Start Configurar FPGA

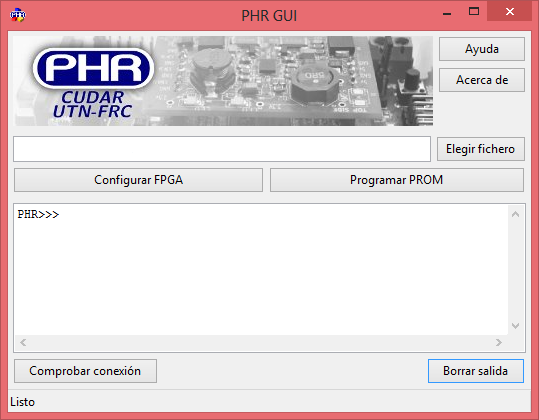point(138,180)
